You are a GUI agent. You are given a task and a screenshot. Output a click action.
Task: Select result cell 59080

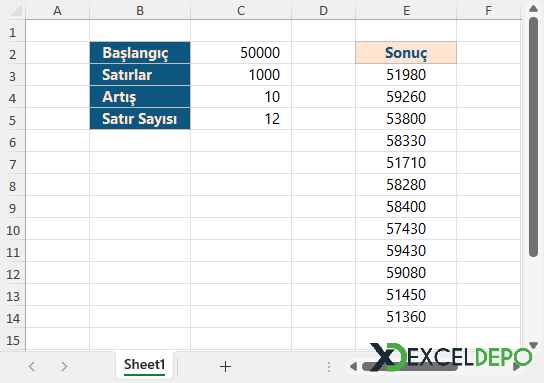tap(406, 273)
